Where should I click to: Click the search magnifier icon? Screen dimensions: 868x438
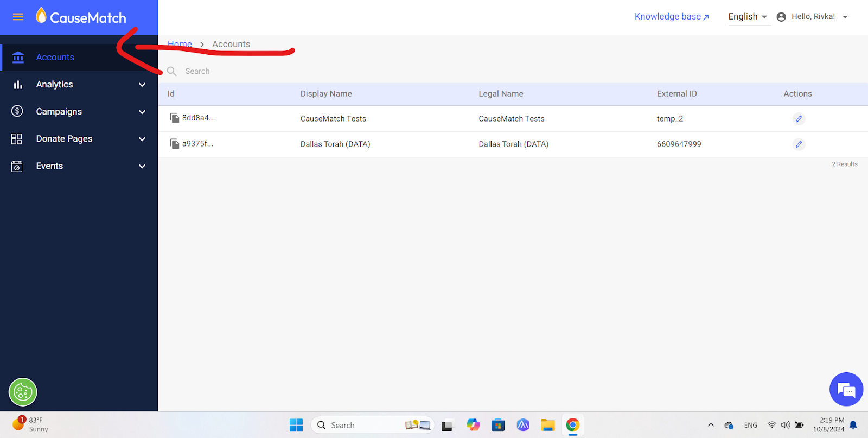[172, 71]
